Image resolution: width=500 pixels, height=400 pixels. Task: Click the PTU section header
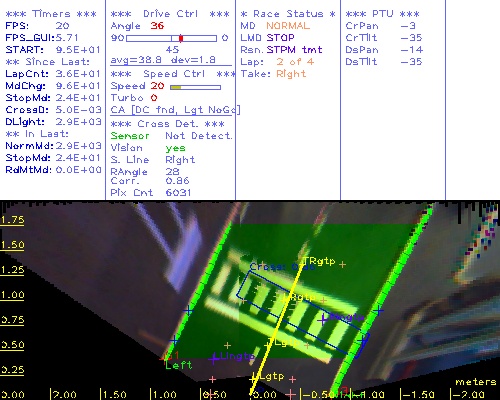(x=382, y=14)
